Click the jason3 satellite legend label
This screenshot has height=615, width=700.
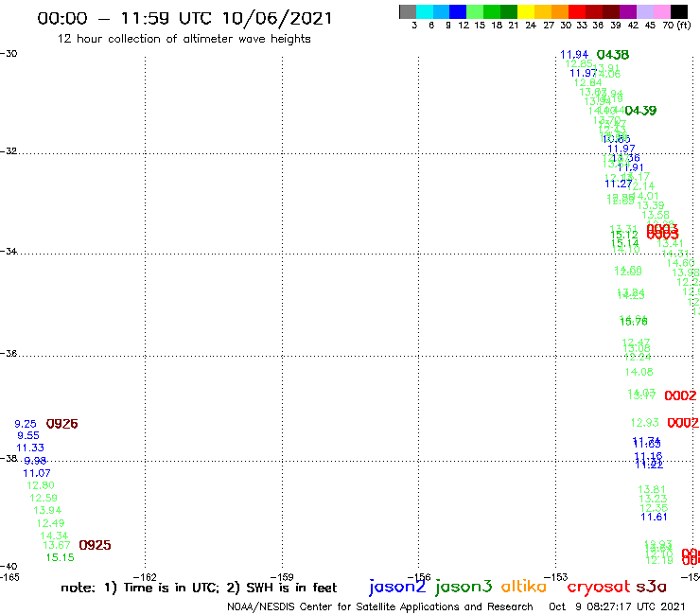click(x=464, y=587)
